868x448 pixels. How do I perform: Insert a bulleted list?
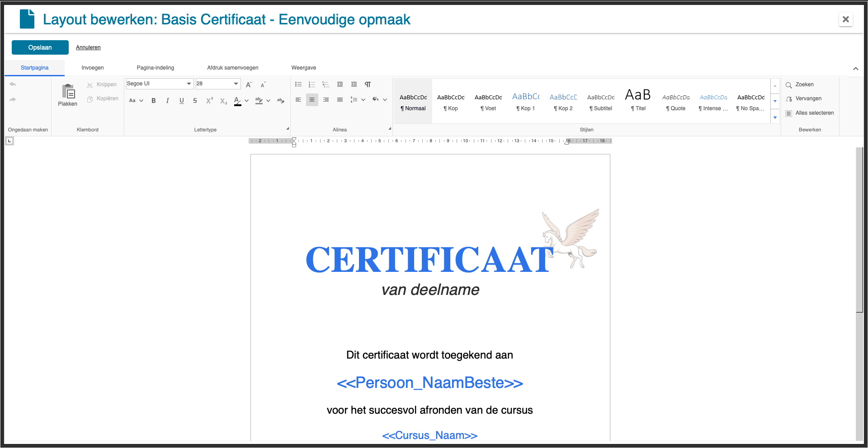pyautogui.click(x=298, y=84)
